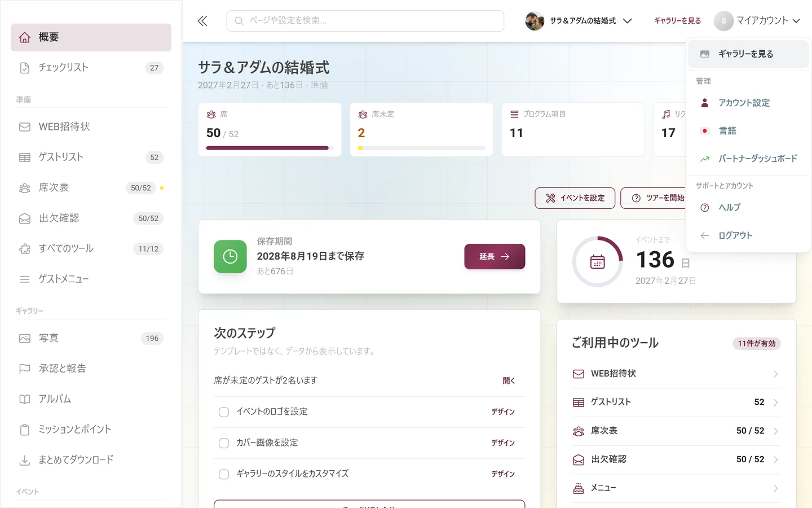
Task: Expand the ゲストリスト tool row chevron
Action: point(776,402)
